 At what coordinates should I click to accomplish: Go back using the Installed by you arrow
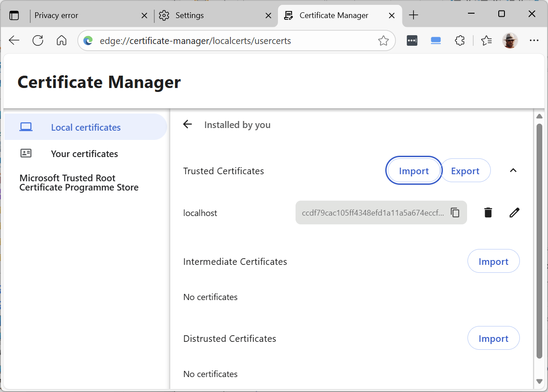tap(188, 125)
